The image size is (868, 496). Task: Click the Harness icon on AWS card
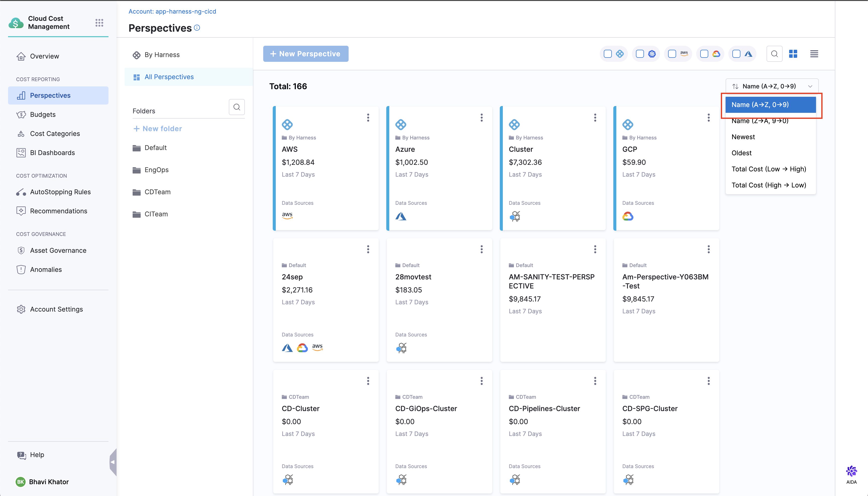[287, 125]
